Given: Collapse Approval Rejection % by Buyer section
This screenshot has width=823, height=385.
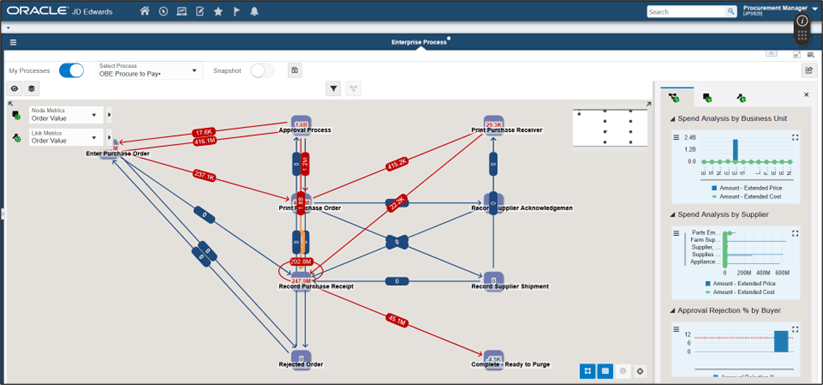Looking at the screenshot, I should click(x=673, y=311).
